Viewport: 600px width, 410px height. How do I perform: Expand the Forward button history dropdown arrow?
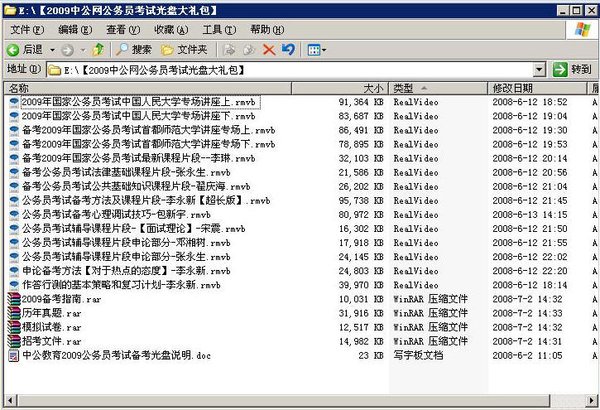(83, 50)
